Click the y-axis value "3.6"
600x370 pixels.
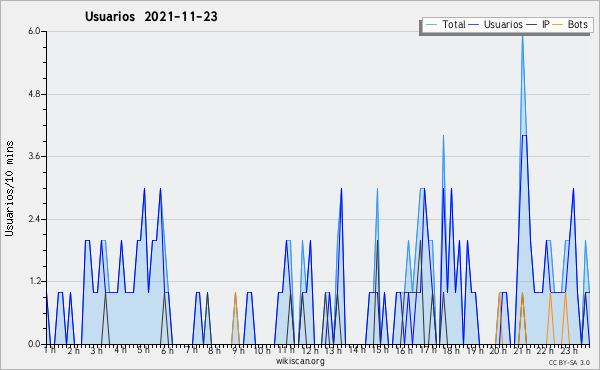point(34,156)
